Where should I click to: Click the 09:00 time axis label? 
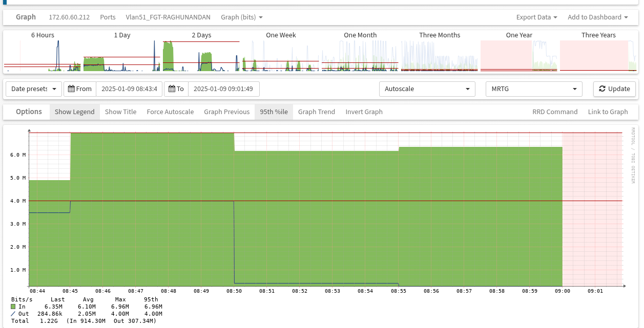click(x=563, y=291)
